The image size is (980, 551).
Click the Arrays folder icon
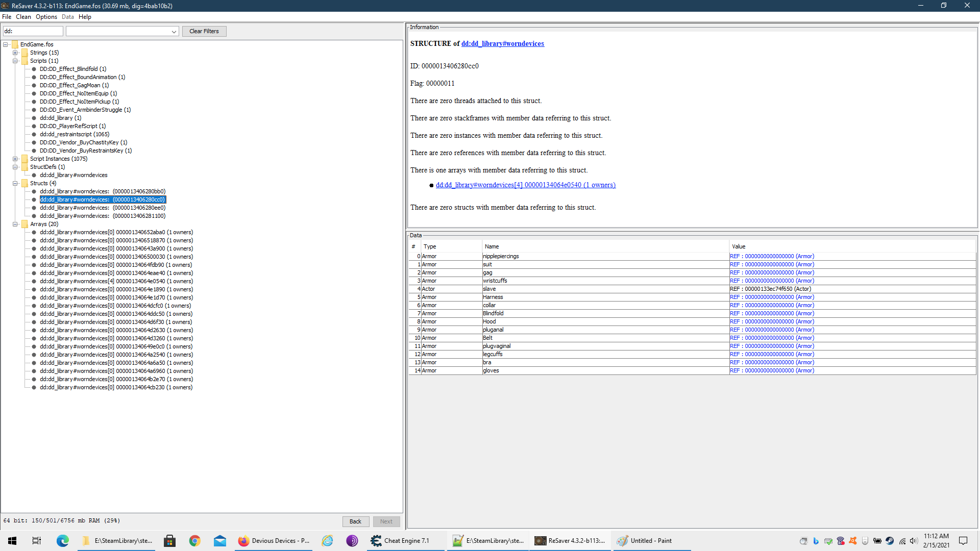pyautogui.click(x=24, y=224)
